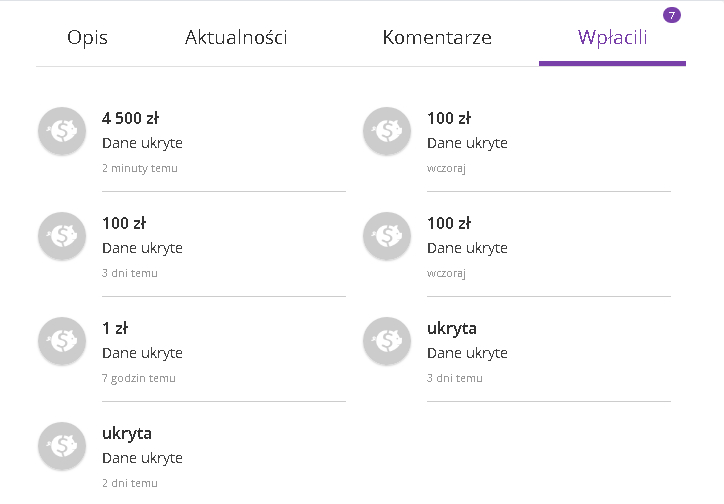Open the Komentarze tab
Screen dimensions: 724x504
(x=436, y=38)
